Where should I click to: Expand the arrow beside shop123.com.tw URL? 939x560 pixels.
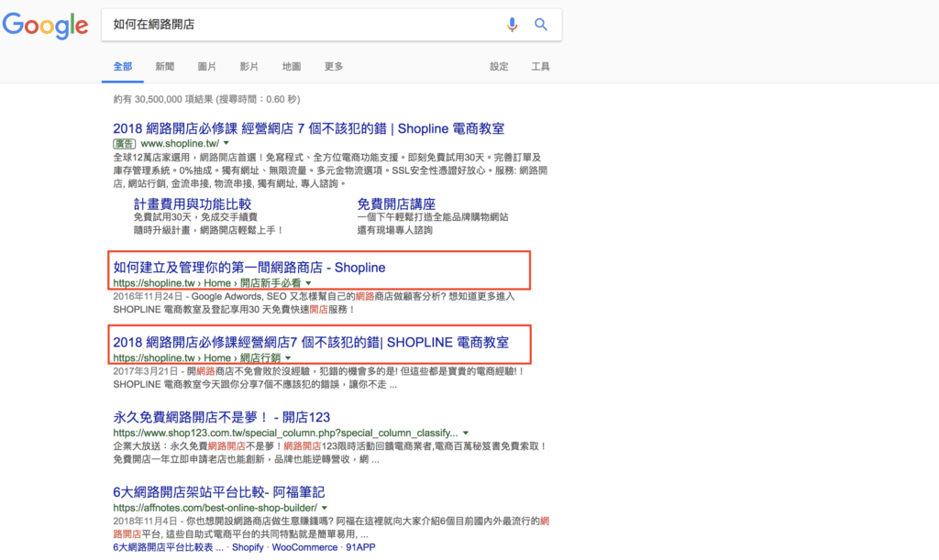(x=465, y=433)
